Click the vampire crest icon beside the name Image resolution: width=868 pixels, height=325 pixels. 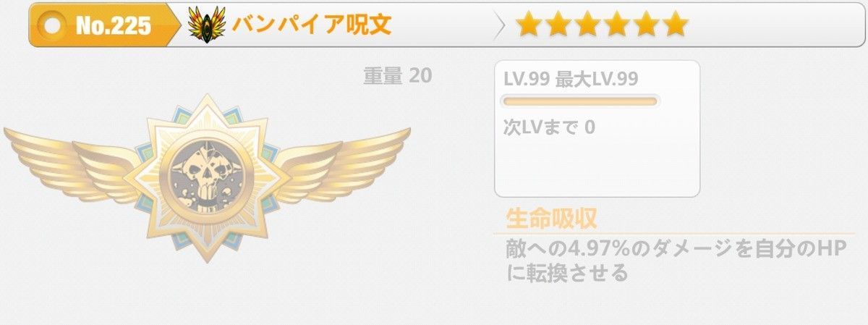tap(207, 25)
